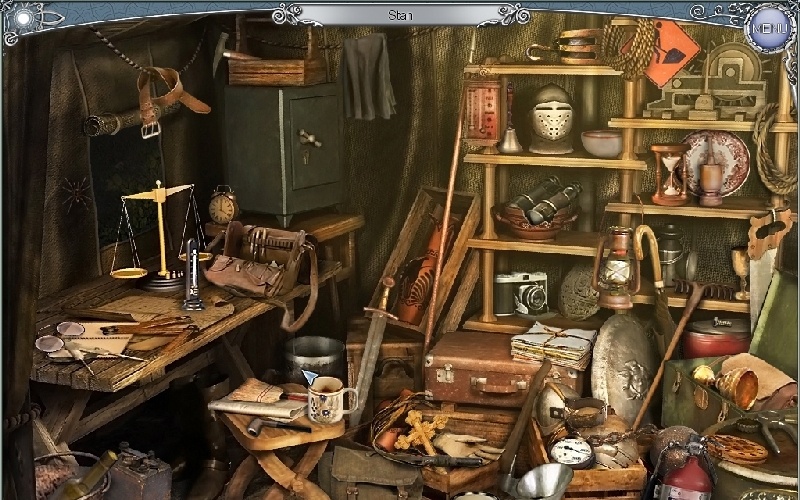Pick the dark flashlight standing on table
The height and width of the screenshot is (500, 800).
pos(193,274)
